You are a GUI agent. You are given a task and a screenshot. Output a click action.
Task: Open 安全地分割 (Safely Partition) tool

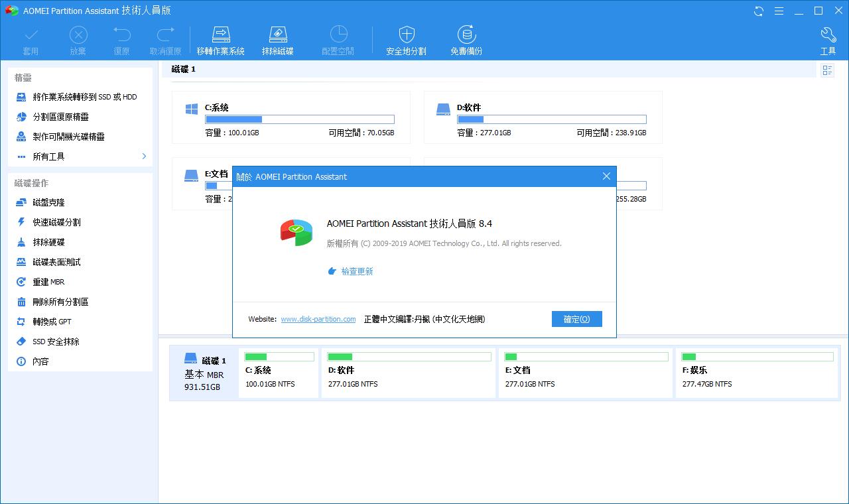[406, 41]
